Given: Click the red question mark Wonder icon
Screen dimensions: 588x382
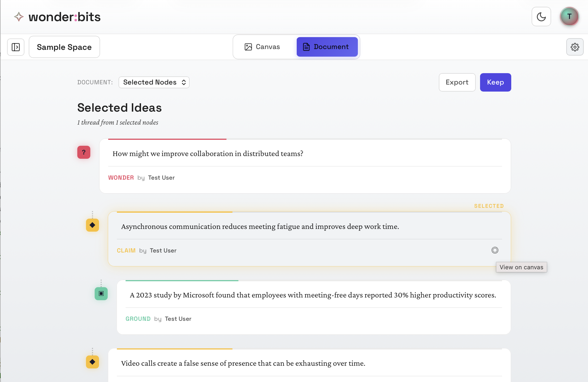Looking at the screenshot, I should (84, 152).
